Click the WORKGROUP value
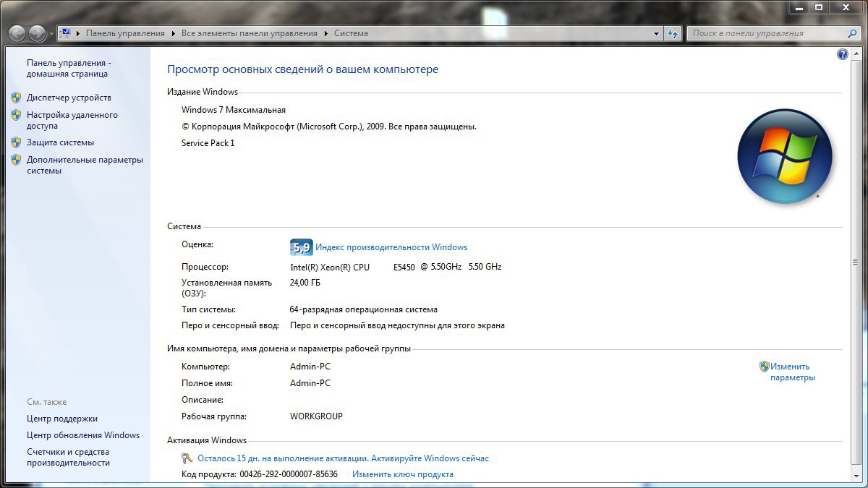 click(316, 416)
